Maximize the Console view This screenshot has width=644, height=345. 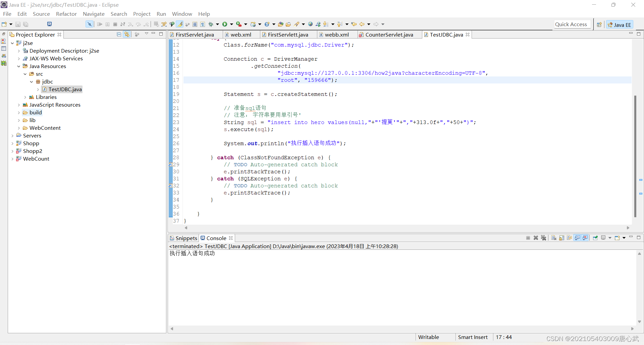[x=639, y=237]
